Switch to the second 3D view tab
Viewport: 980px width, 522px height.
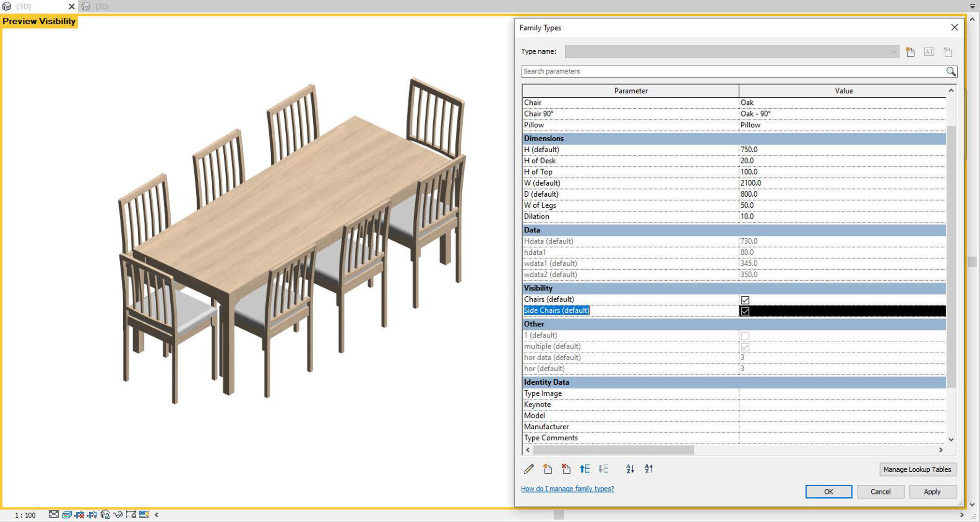100,6
